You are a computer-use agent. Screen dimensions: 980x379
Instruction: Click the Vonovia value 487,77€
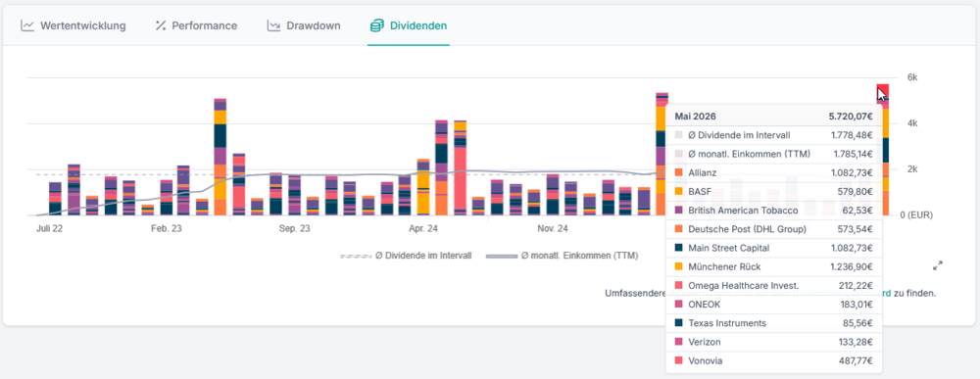click(x=857, y=361)
